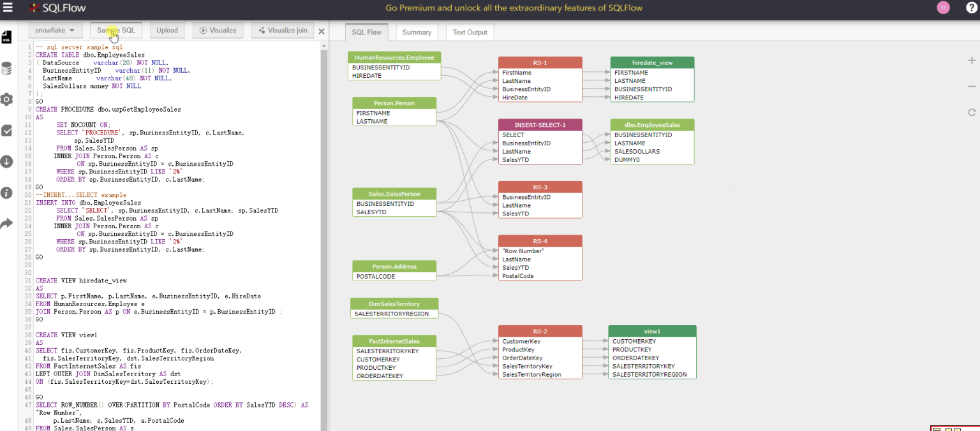Close the SQL editor panel
Screen dimensions: 980x431
(321, 31)
